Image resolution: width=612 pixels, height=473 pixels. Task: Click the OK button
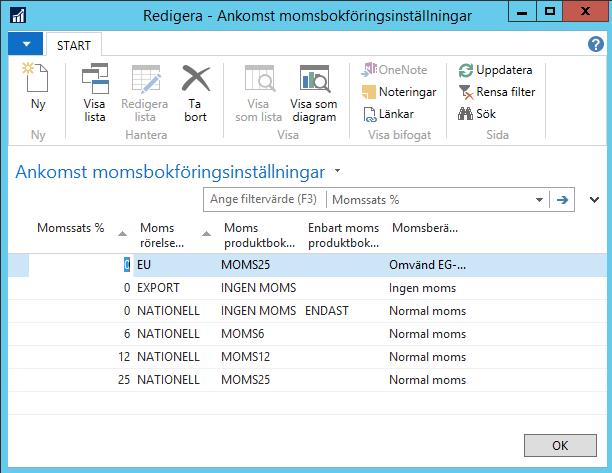click(560, 445)
